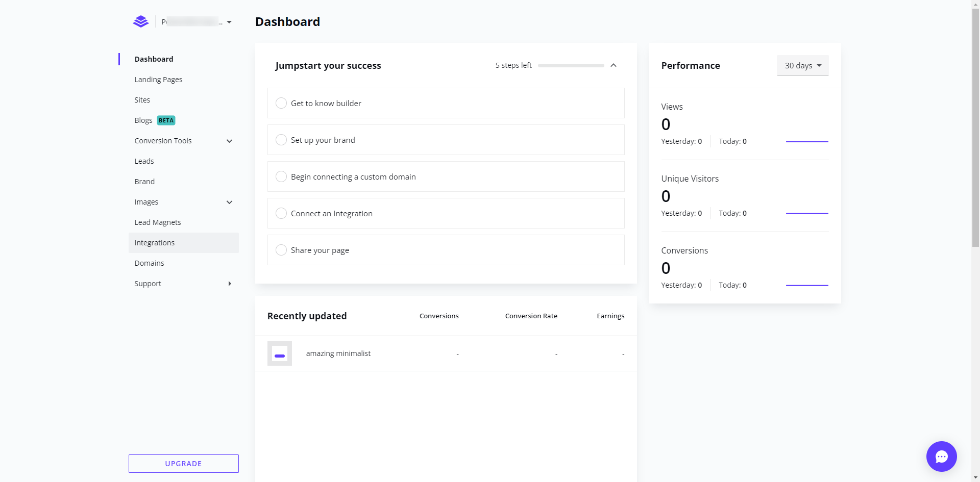Open the Connect an Integration step
The height and width of the screenshot is (482, 980).
332,213
